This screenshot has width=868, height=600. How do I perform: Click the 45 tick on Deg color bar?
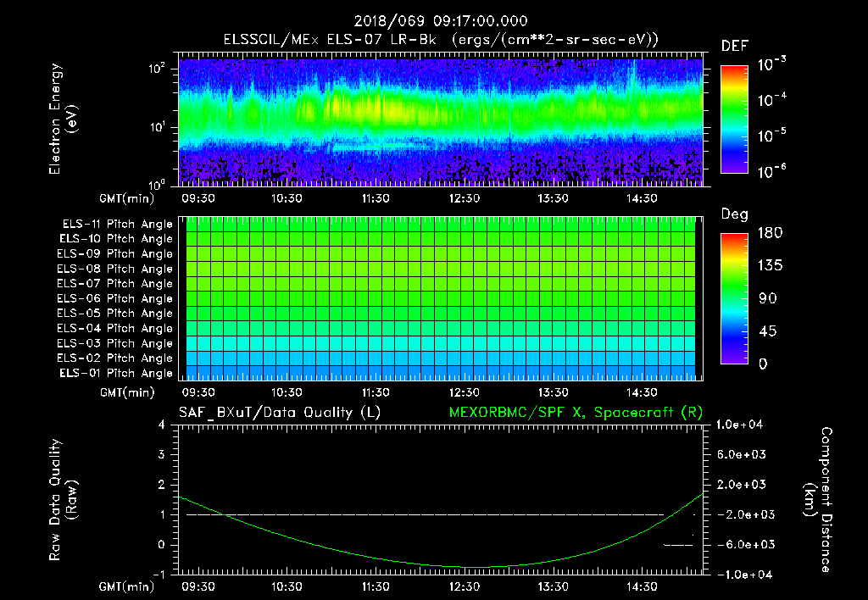click(x=767, y=331)
